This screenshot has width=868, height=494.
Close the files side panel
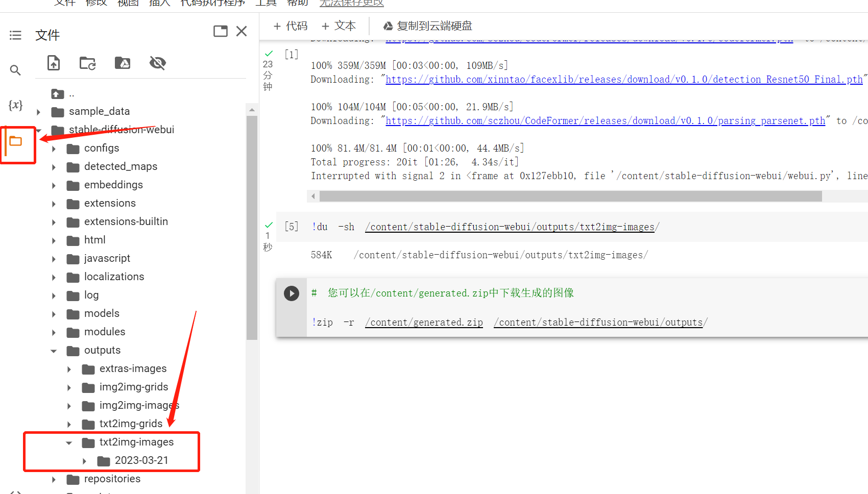point(242,32)
